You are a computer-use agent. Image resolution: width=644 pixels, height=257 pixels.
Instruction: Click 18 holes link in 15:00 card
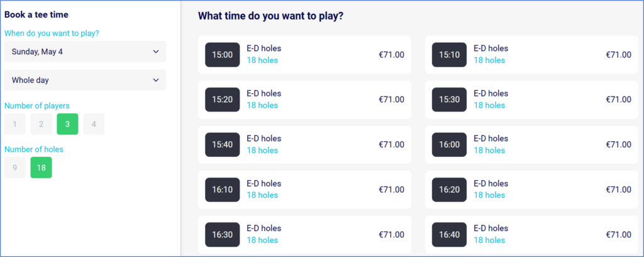[x=262, y=60]
